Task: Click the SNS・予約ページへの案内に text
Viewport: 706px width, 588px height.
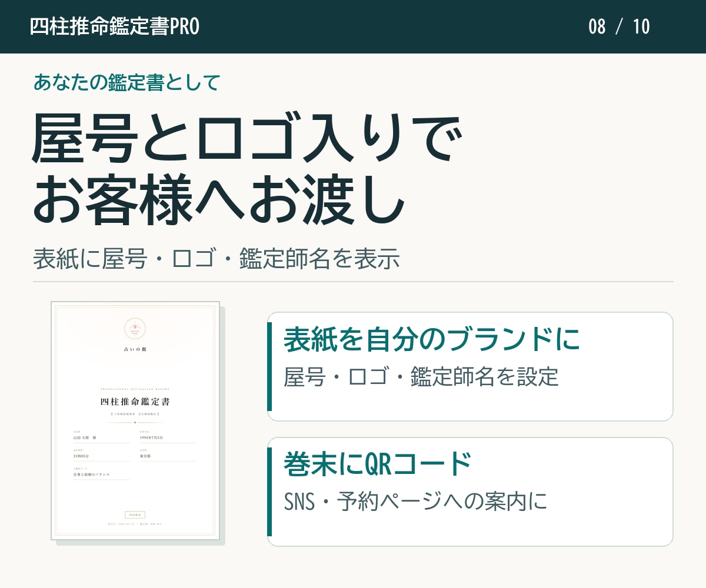Action: point(416,502)
